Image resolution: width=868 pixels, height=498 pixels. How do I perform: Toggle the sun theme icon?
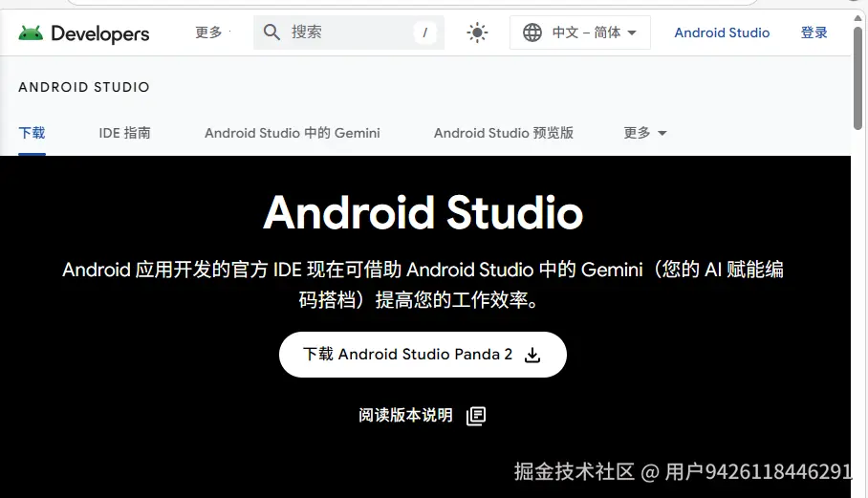click(x=477, y=32)
